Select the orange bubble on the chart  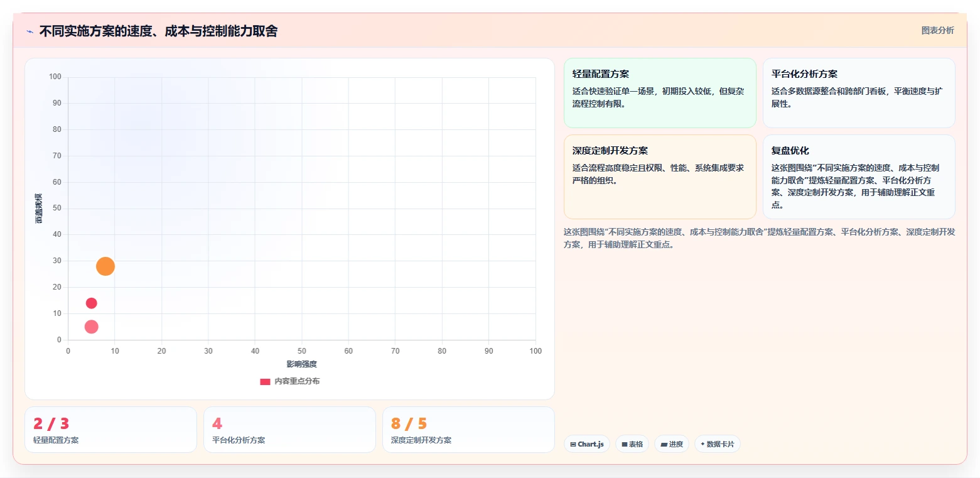(105, 266)
